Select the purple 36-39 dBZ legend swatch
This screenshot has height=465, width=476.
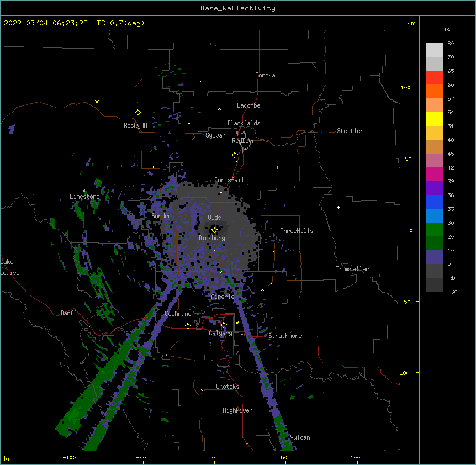click(x=434, y=188)
